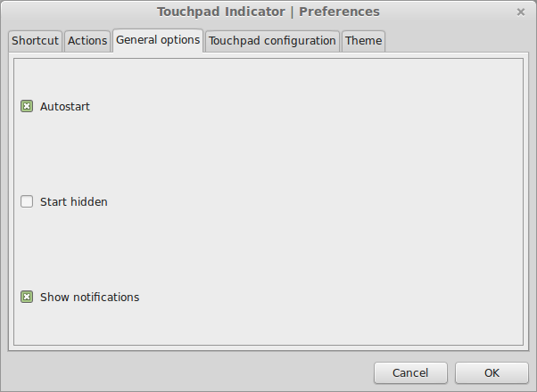Viewport: 537px width, 392px height.
Task: Click blank area left of Cancel button
Action: coord(188,372)
